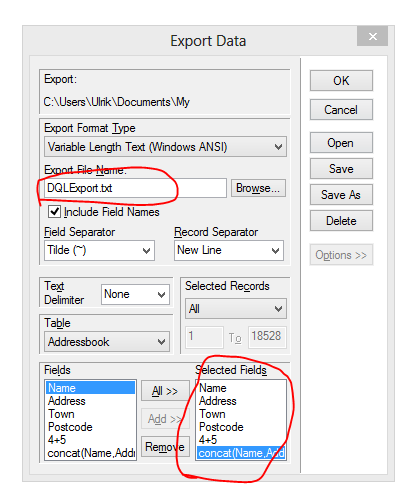Click the OK button
The height and width of the screenshot is (489, 413).
click(x=341, y=80)
